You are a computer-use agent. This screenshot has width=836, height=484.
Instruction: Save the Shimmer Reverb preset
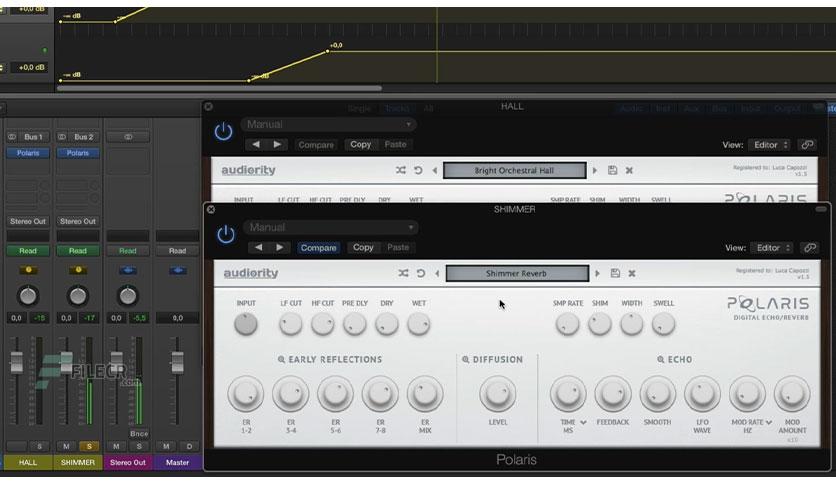click(x=615, y=273)
